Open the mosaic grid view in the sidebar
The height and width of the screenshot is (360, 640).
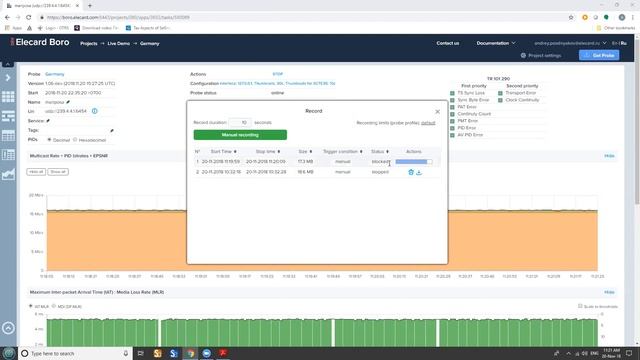(8, 97)
